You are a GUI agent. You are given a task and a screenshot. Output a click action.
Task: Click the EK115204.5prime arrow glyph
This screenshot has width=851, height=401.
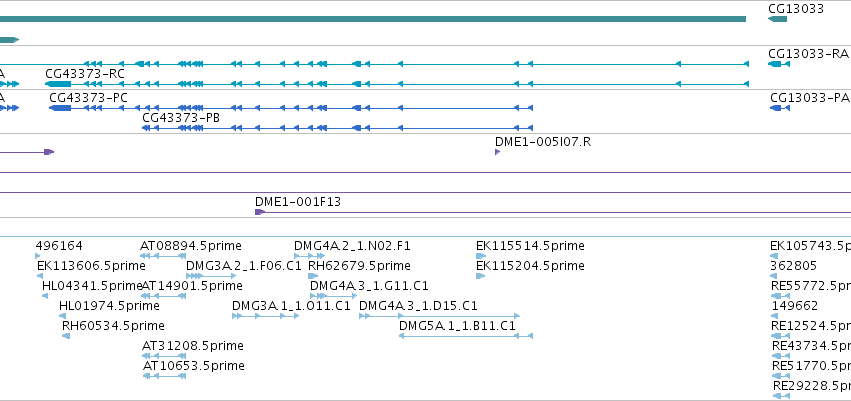(480, 276)
